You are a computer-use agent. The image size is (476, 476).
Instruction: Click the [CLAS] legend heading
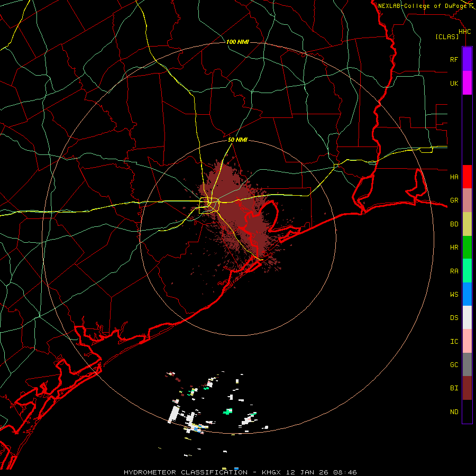point(447,36)
